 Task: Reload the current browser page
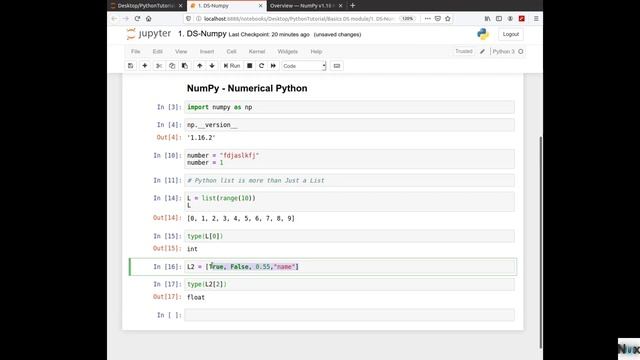coord(138,19)
